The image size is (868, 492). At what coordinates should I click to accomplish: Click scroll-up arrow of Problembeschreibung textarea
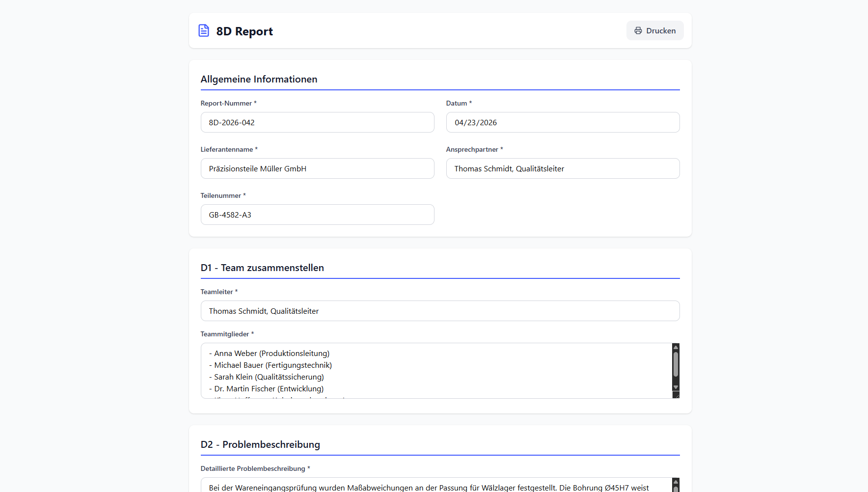[676, 482]
